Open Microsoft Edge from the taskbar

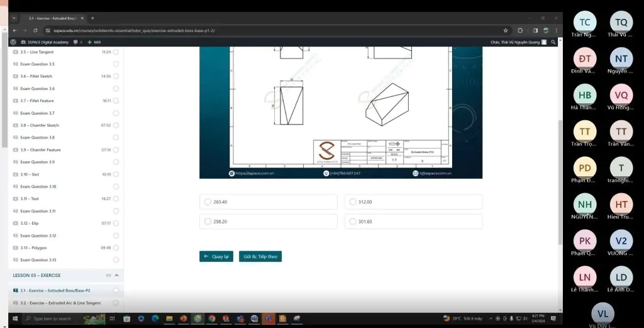(155, 319)
